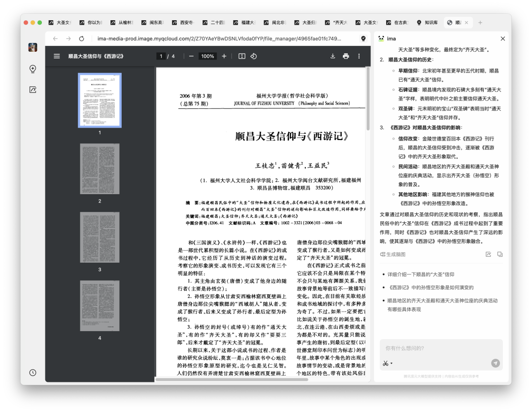The width and height of the screenshot is (532, 412).
Task: Click the fit-to-page icon in PDF toolbar
Action: [x=241, y=56]
